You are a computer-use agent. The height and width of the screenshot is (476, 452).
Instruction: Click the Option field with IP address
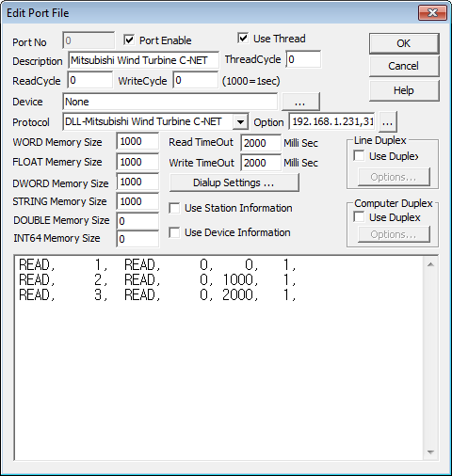(x=331, y=121)
